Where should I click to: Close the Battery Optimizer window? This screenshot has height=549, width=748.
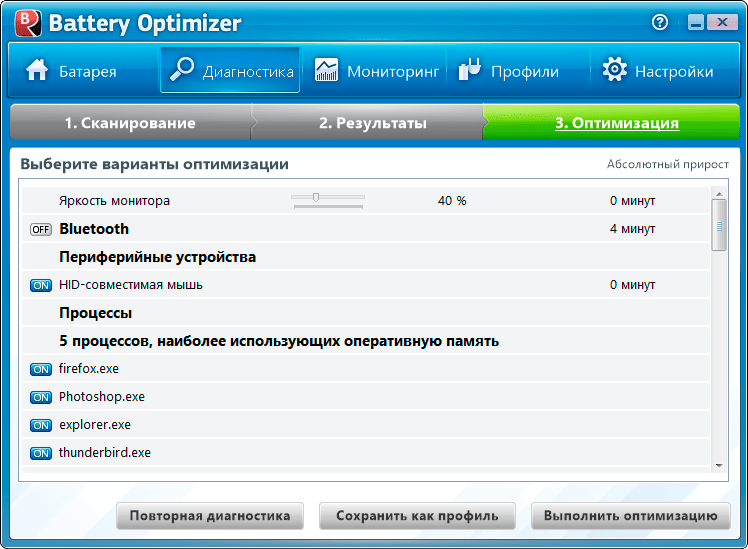722,22
